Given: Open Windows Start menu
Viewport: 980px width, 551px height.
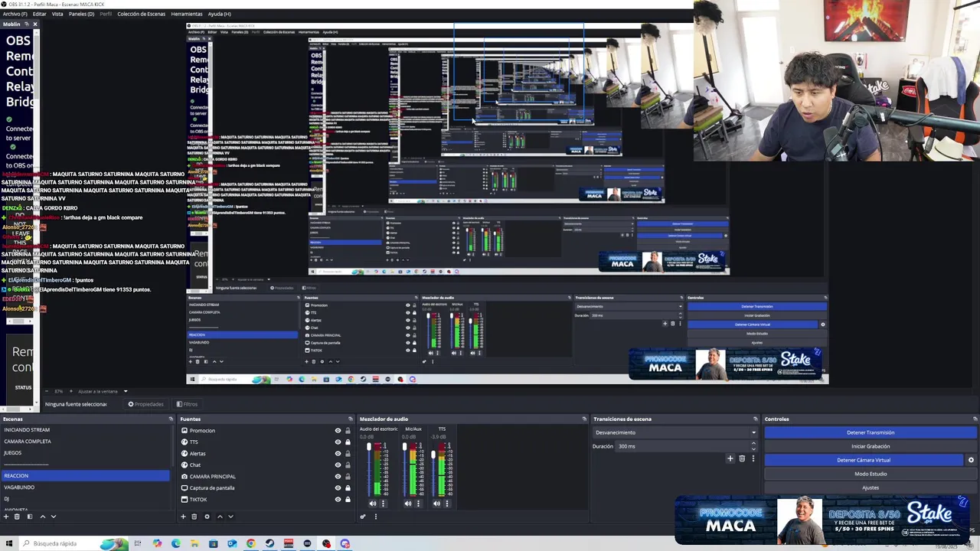Looking at the screenshot, I should (x=8, y=544).
